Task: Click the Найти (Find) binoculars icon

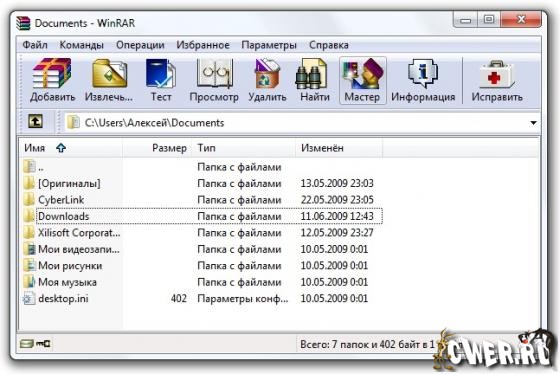Action: click(311, 74)
